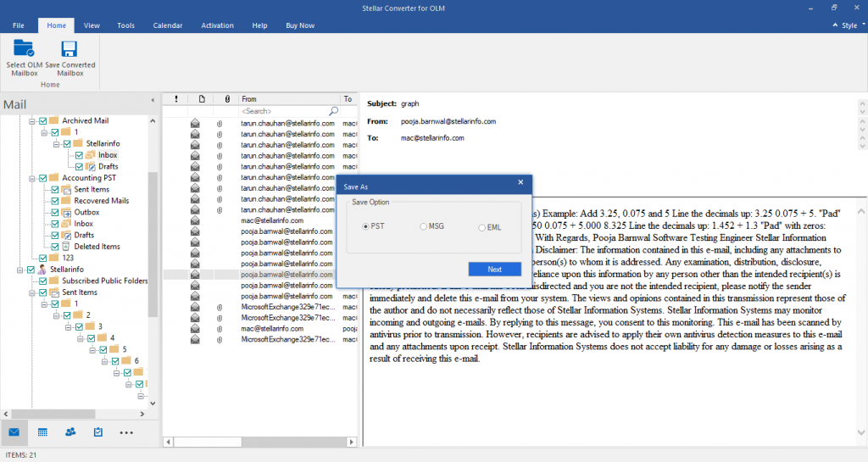
Task: Click the Deleted Items trash icon
Action: click(x=66, y=247)
